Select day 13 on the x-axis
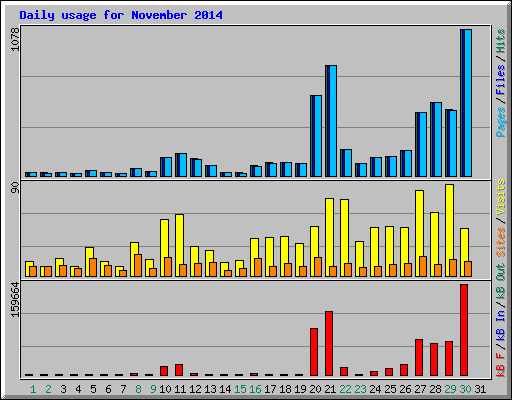This screenshot has width=512, height=400. coord(210,389)
